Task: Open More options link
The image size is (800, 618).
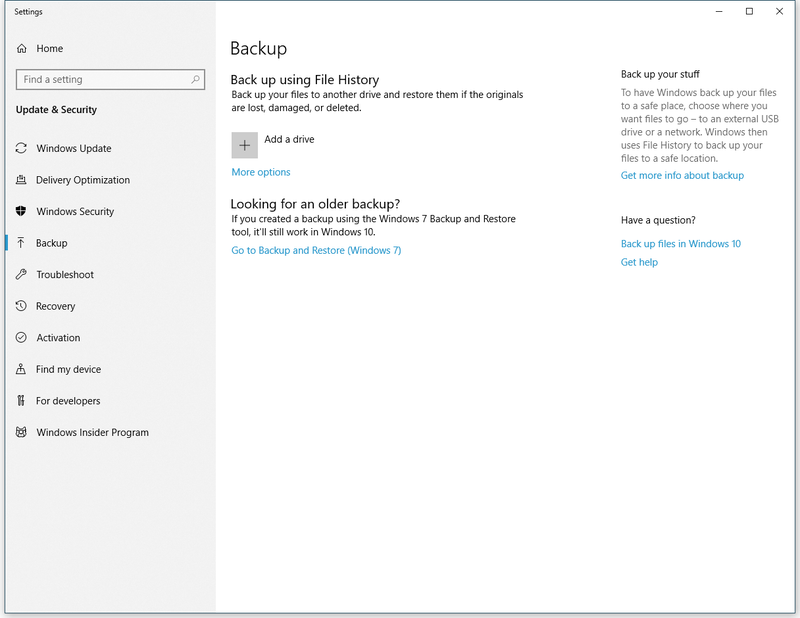Action: [x=261, y=172]
